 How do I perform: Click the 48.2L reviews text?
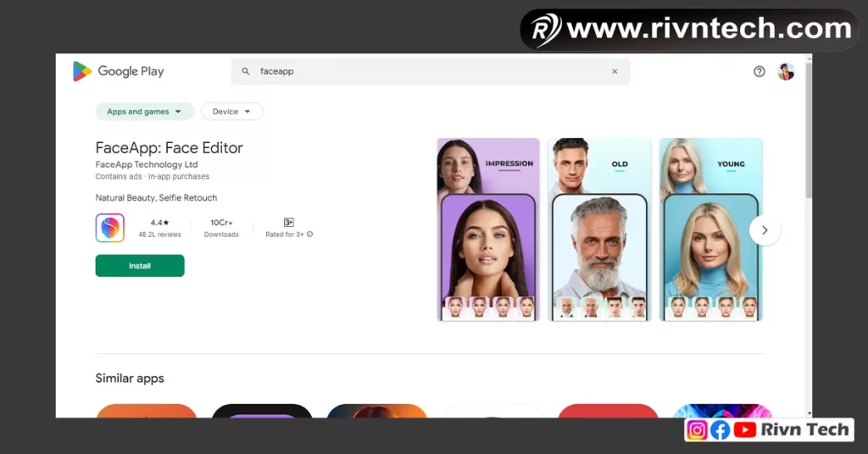tap(159, 235)
